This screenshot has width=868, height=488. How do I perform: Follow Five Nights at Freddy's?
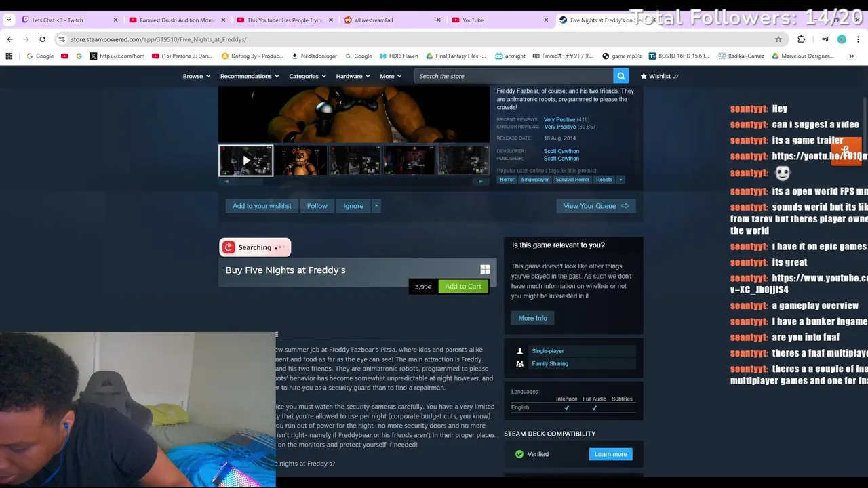[317, 206]
